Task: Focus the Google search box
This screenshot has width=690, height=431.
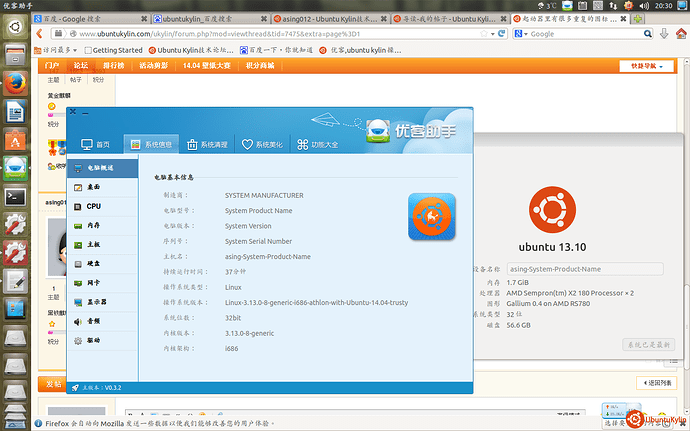Action: click(585, 34)
